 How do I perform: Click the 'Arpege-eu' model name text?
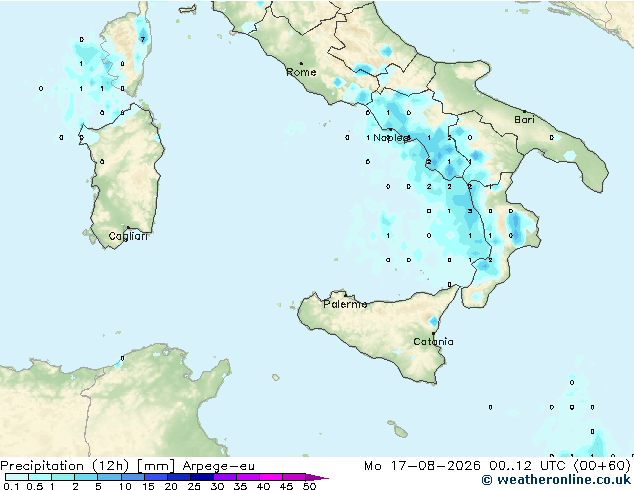click(218, 466)
